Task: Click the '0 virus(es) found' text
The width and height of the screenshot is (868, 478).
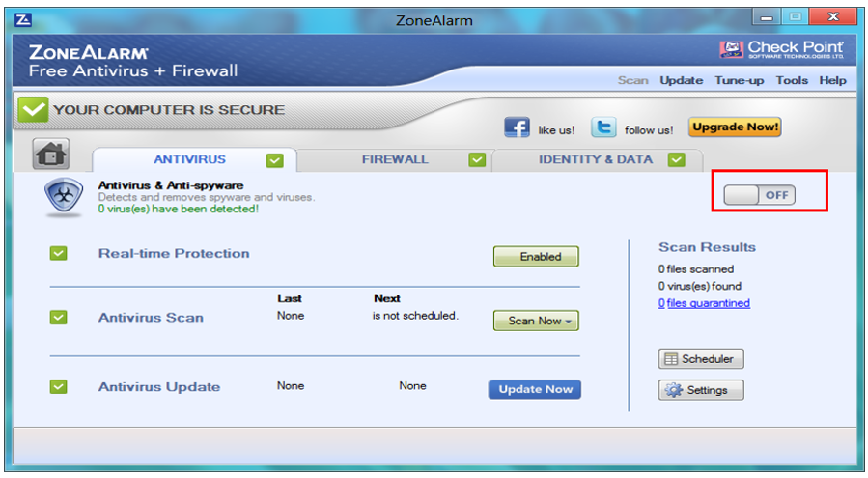Action: (x=699, y=287)
